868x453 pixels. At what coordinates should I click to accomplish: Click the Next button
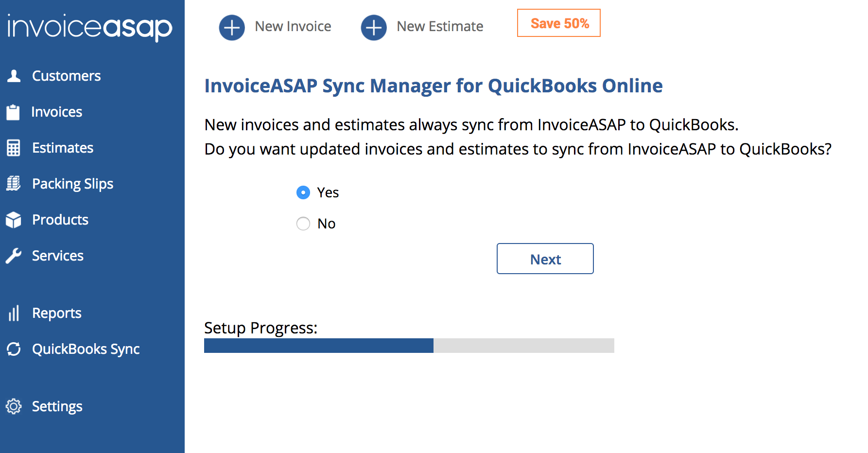point(545,259)
